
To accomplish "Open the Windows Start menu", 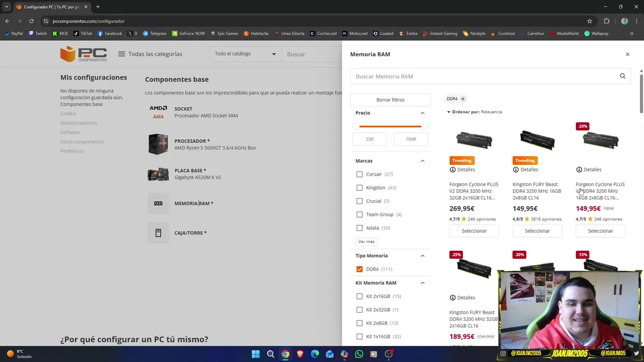I will pos(256,354).
